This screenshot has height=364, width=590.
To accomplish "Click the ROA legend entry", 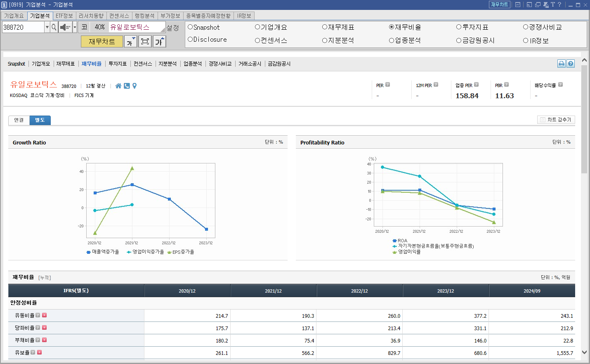I will click(x=400, y=241).
